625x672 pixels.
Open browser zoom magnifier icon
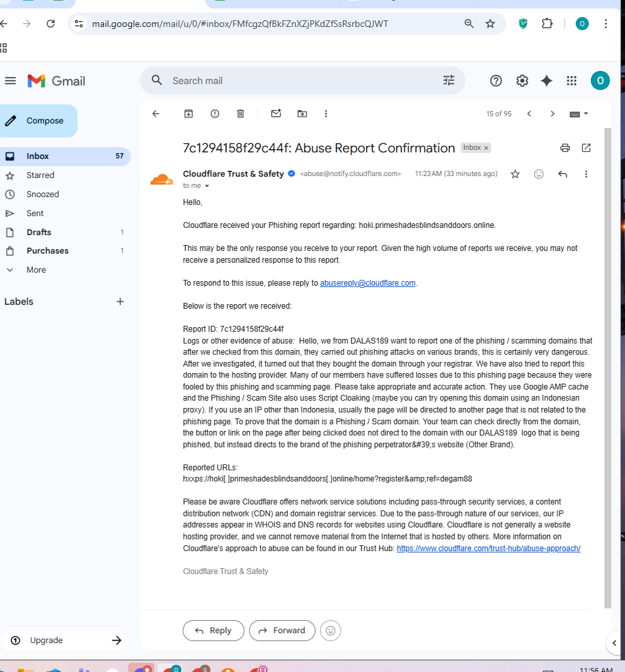point(469,24)
